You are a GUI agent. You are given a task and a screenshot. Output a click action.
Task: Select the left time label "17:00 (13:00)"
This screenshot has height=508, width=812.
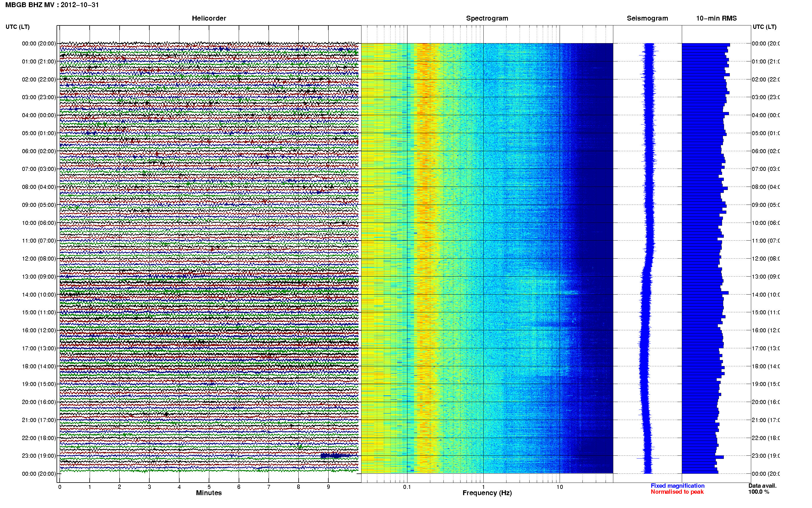[x=39, y=348]
